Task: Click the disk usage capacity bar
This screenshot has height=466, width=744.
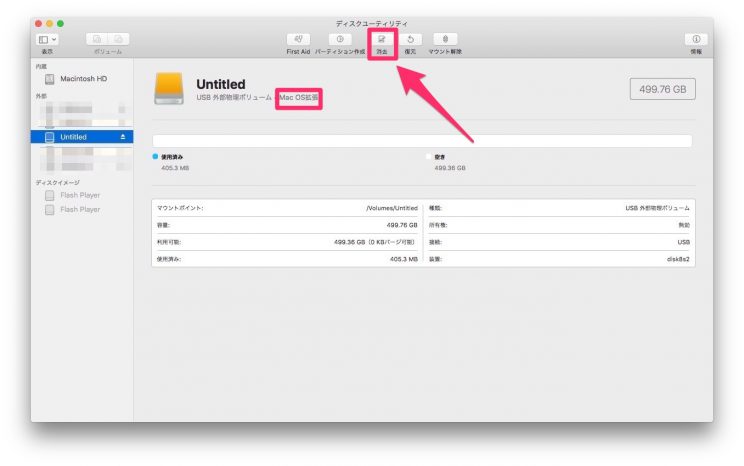Action: click(422, 141)
